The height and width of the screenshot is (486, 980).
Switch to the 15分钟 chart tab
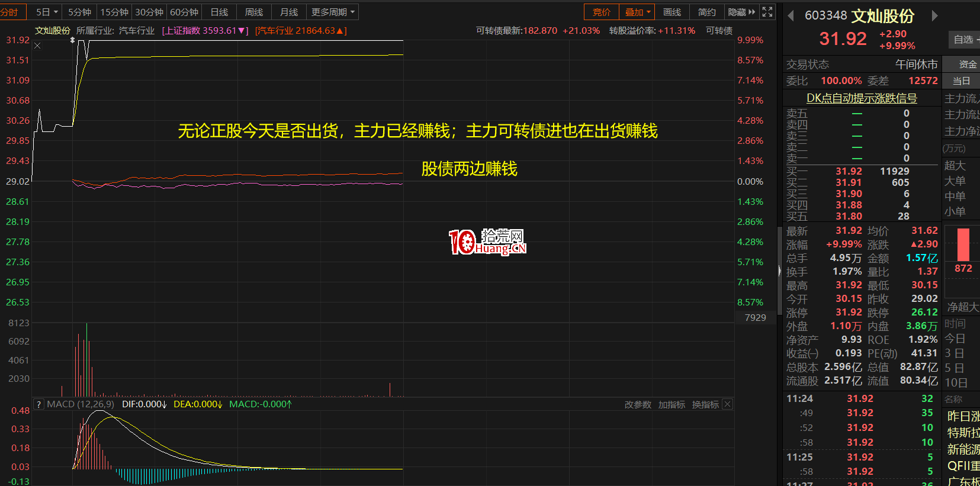point(114,12)
